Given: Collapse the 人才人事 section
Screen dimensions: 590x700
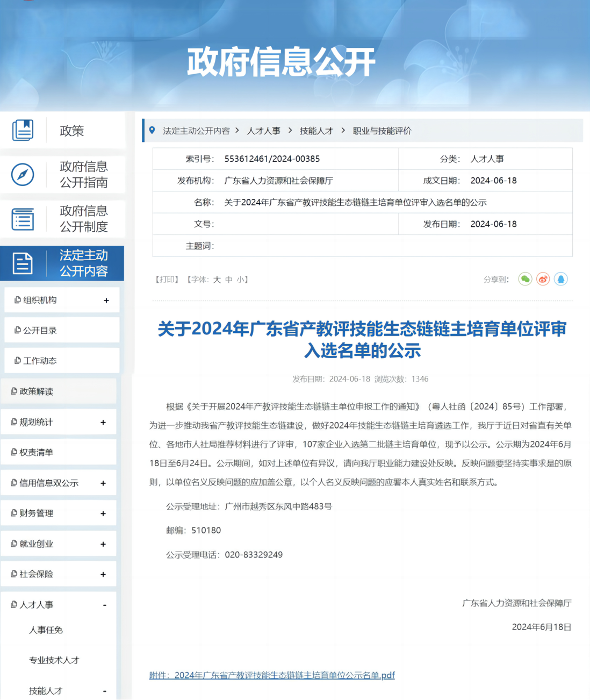Looking at the screenshot, I should (x=104, y=604).
